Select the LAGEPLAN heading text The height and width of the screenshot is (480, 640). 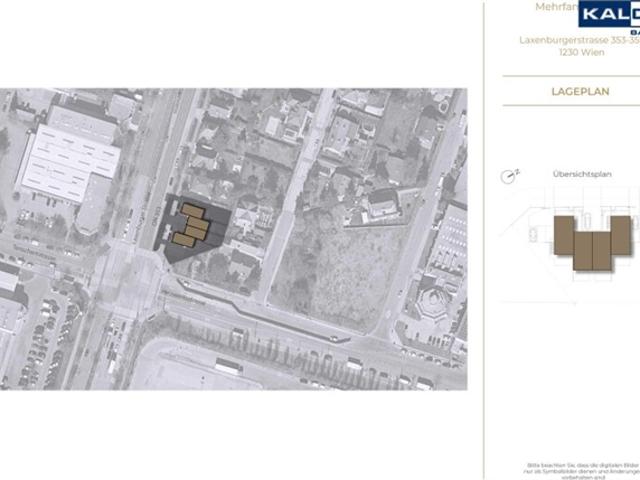click(x=580, y=91)
